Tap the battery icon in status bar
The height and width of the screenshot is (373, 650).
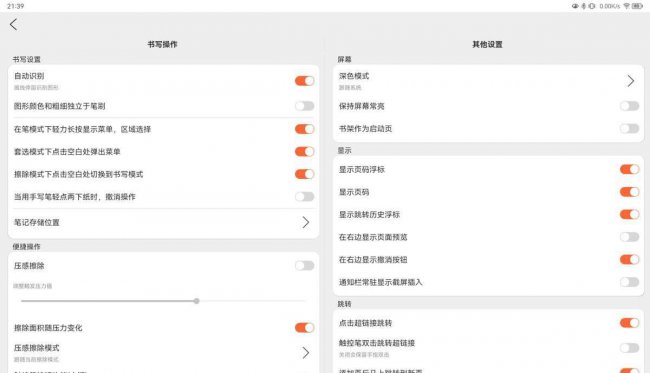(x=637, y=6)
